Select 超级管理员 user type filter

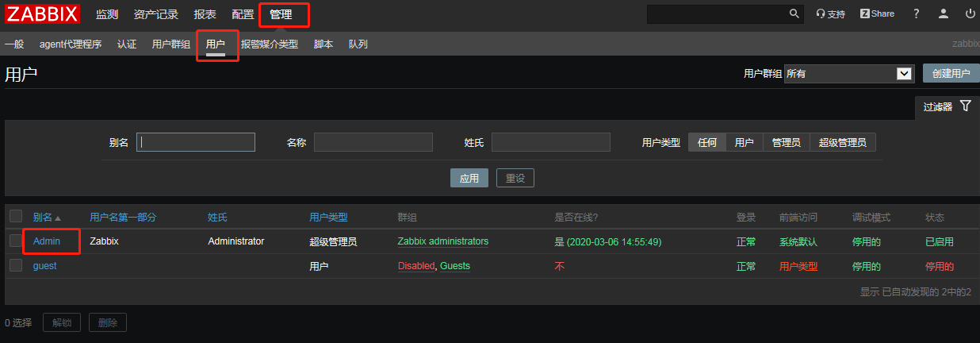[843, 142]
